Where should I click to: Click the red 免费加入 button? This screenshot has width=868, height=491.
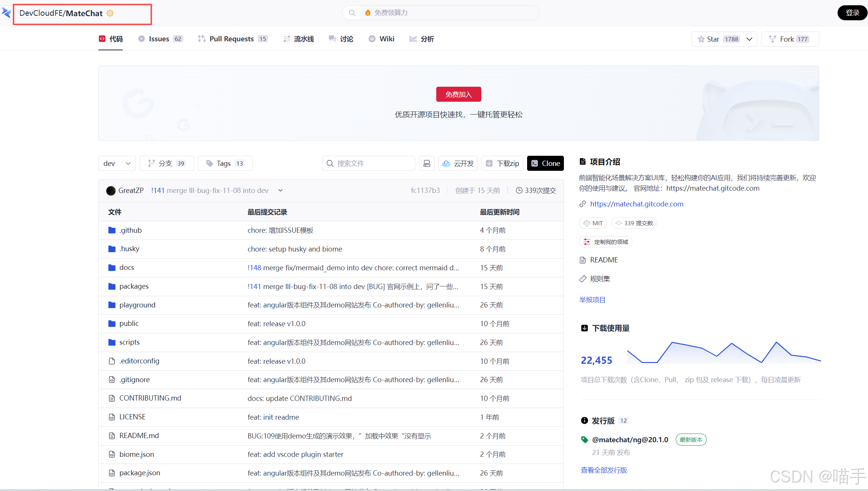pyautogui.click(x=458, y=94)
